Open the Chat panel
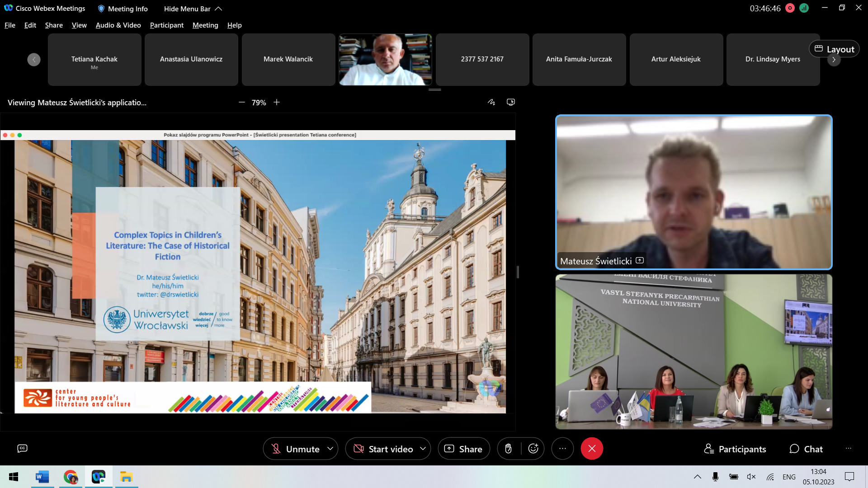Screen dimensions: 868x488 (x=806, y=449)
